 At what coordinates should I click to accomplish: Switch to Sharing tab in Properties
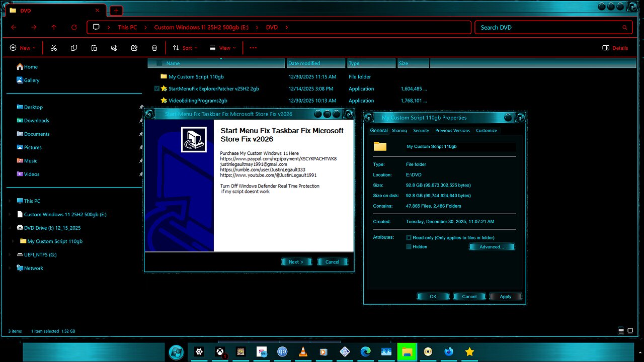[399, 131]
